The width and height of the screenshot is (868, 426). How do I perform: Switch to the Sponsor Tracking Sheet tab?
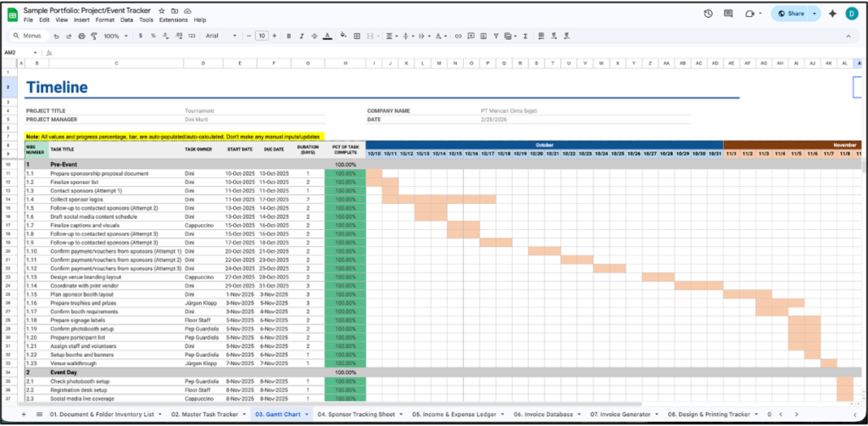click(x=359, y=414)
